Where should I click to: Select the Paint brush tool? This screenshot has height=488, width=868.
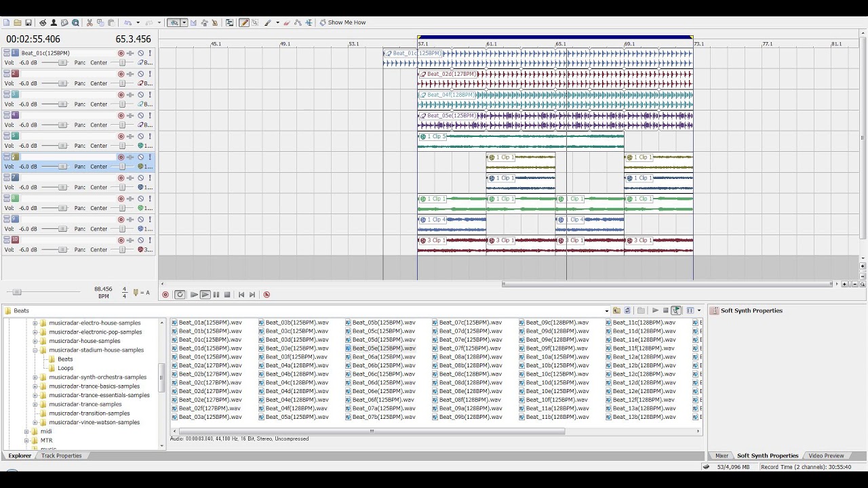pos(268,22)
